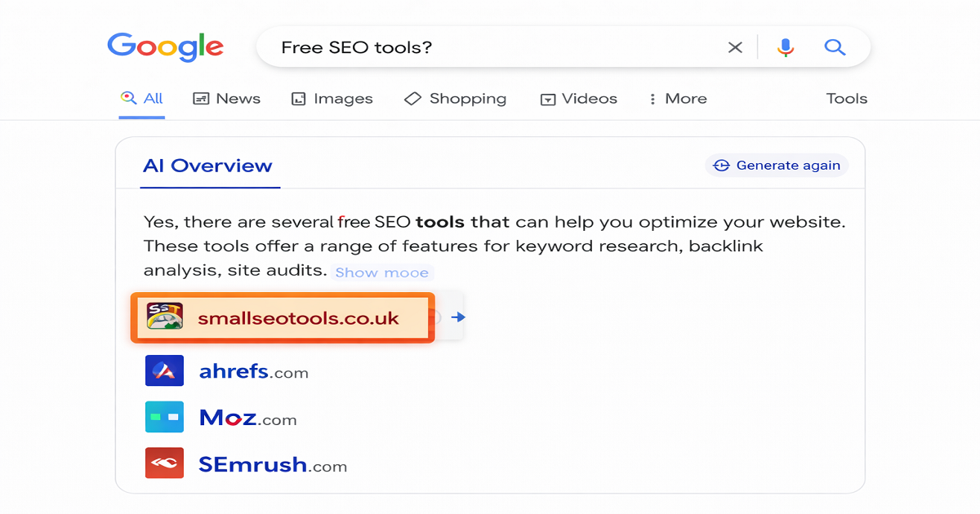Expand the AI summary via Show mooe

point(381,272)
